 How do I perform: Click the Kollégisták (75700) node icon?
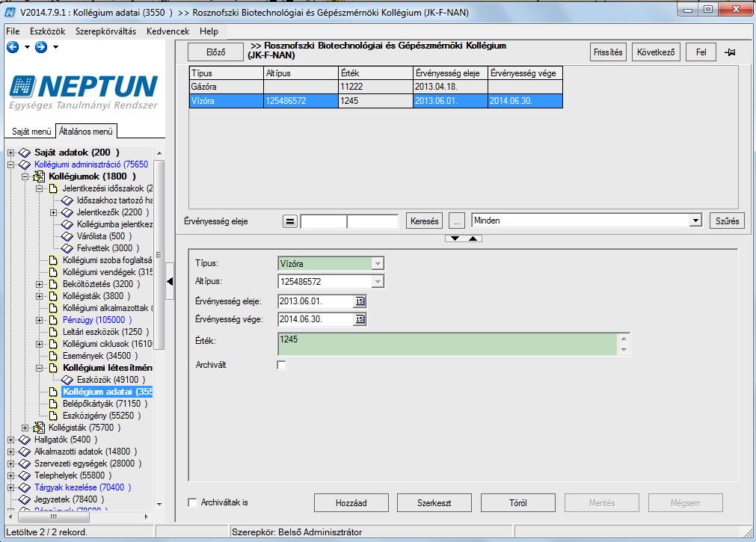click(x=39, y=428)
